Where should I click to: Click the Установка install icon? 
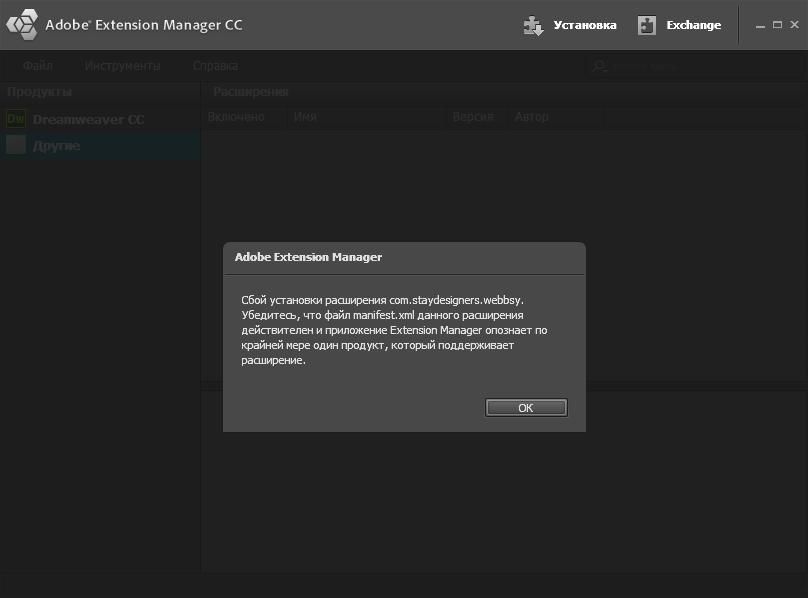pyautogui.click(x=533, y=25)
